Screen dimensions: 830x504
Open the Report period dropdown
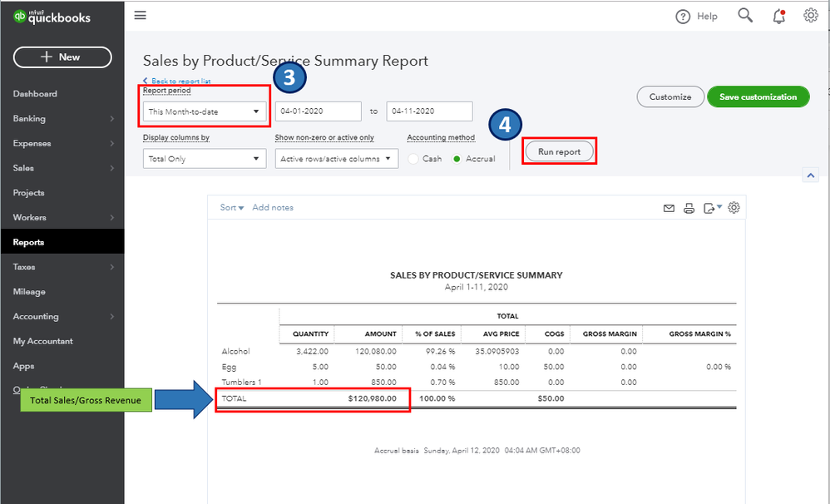204,111
